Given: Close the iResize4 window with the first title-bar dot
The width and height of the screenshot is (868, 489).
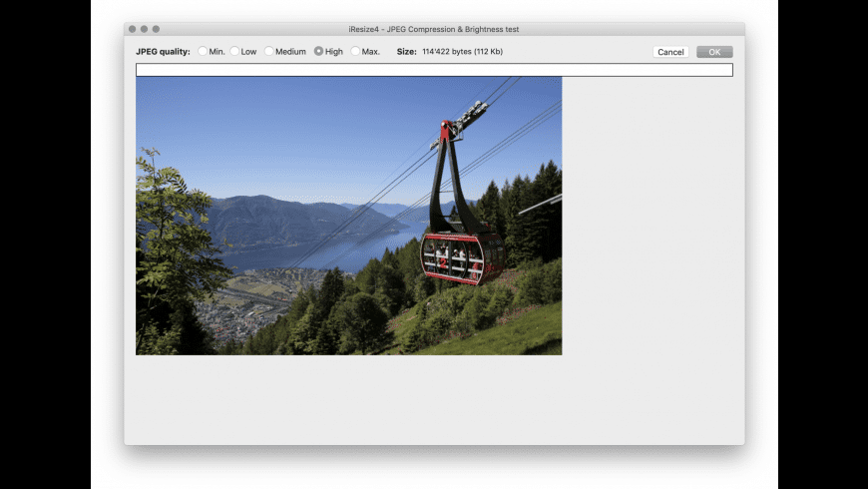Looking at the screenshot, I should pos(133,29).
